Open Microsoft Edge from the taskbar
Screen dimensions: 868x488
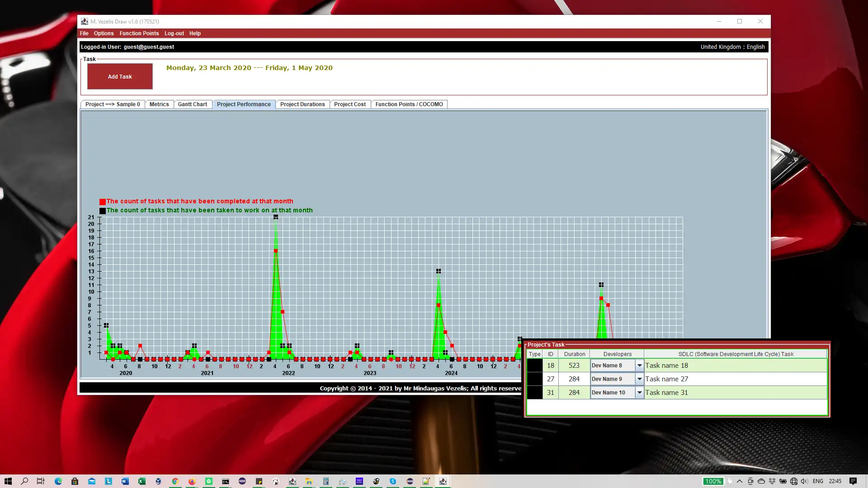(x=58, y=481)
